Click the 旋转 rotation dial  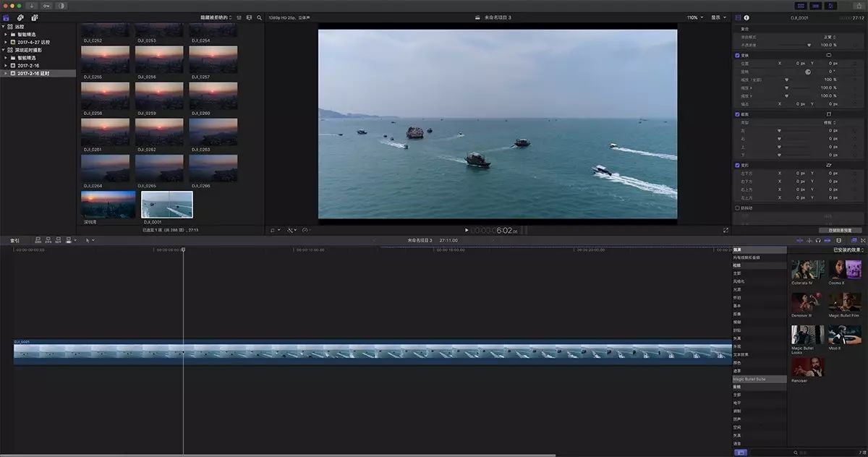coord(808,72)
